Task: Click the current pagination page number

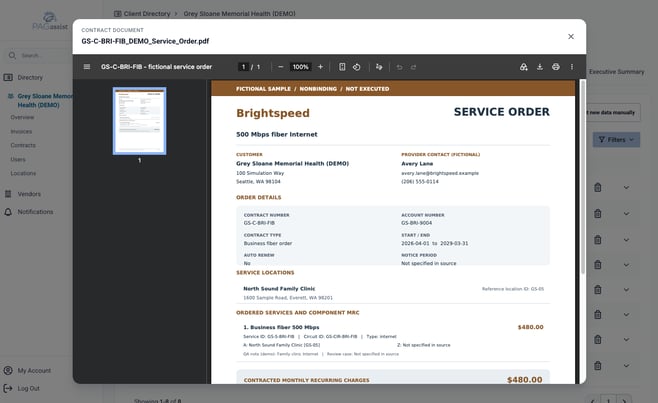Action: click(608, 399)
